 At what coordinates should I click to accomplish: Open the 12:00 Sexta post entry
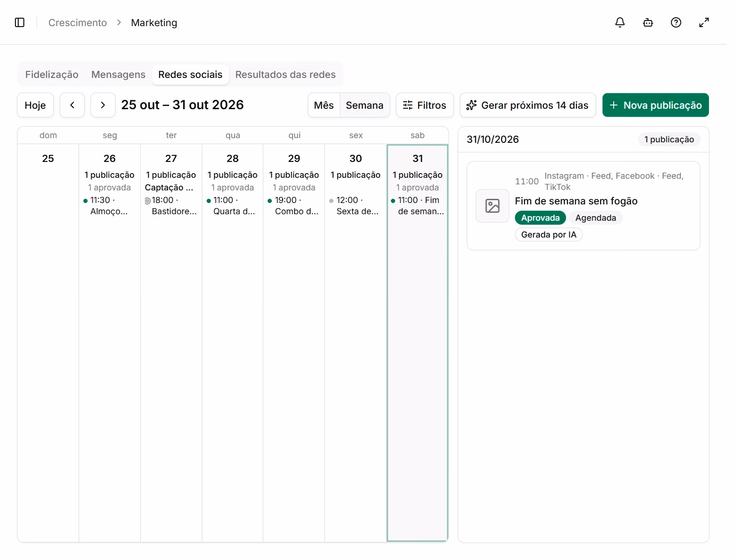click(355, 206)
